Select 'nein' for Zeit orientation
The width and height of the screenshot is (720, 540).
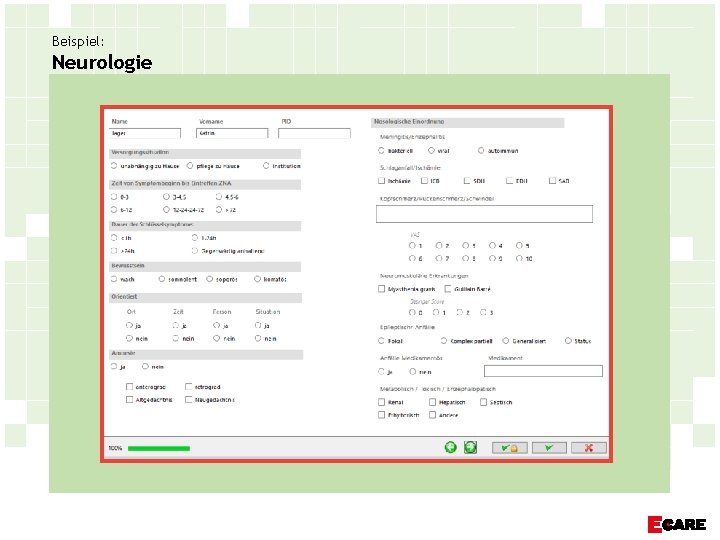click(x=175, y=338)
